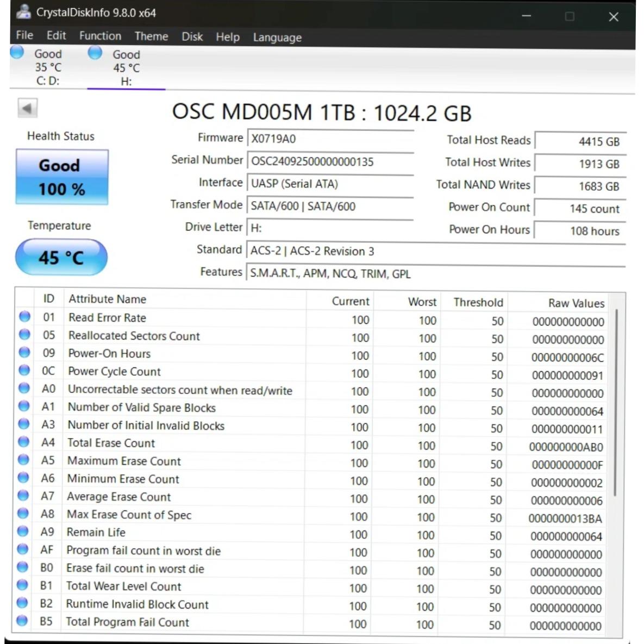
Task: Click status orb of Minimum Erase Count row
Action: [x=23, y=478]
